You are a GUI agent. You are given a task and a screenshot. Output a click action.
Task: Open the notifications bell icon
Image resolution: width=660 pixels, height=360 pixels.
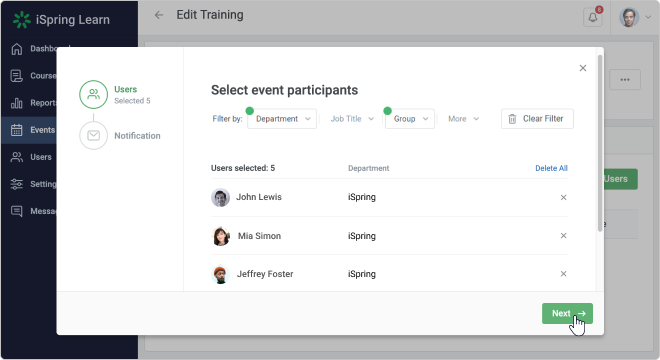click(593, 17)
